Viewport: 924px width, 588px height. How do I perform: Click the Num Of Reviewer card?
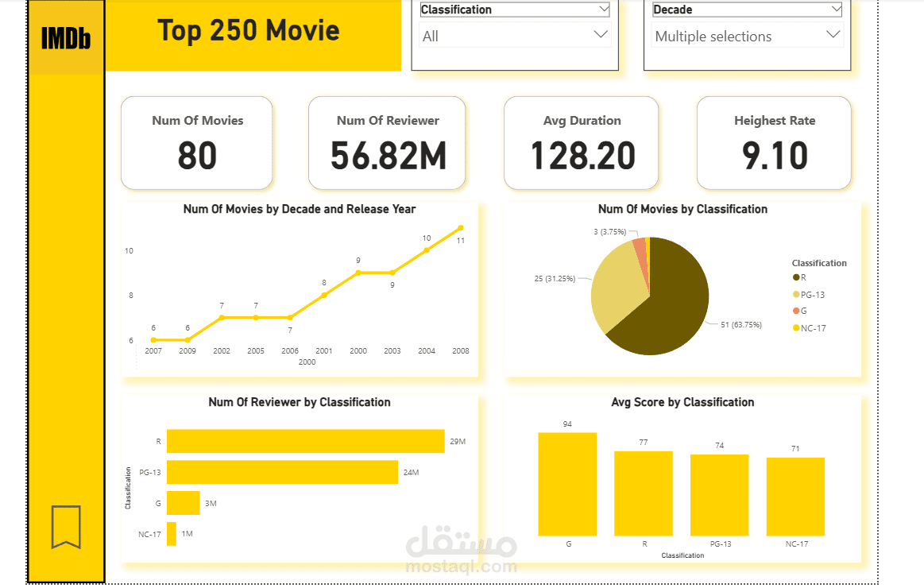387,143
